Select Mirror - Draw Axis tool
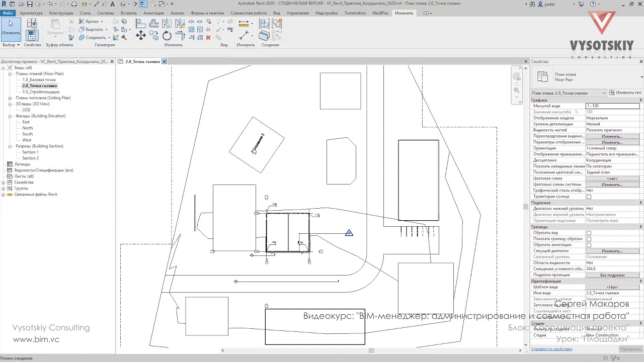 pos(180,23)
